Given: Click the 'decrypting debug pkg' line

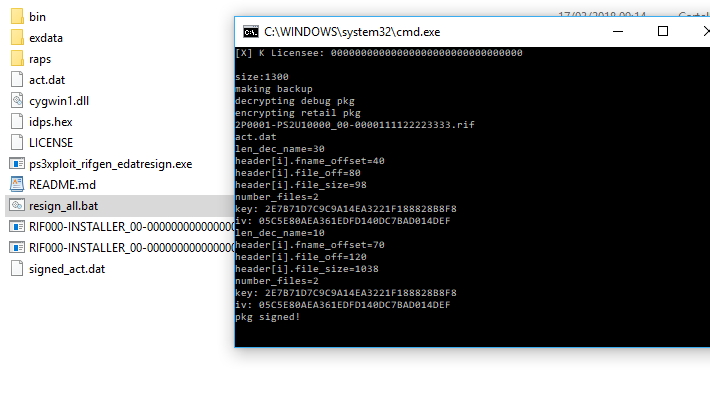Looking at the screenshot, I should coord(295,101).
